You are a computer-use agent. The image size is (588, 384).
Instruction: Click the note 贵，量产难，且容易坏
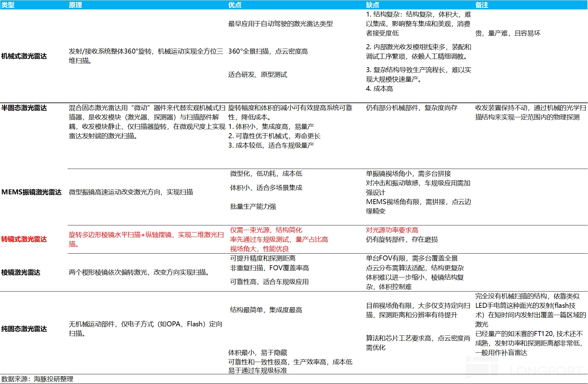[x=508, y=33]
